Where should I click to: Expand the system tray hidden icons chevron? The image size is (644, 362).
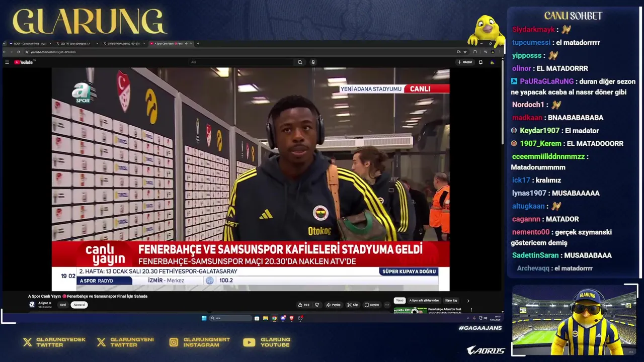click(468, 318)
